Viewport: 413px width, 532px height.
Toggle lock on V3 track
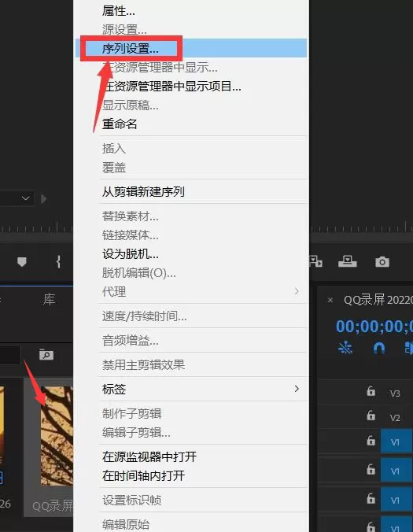(x=371, y=391)
